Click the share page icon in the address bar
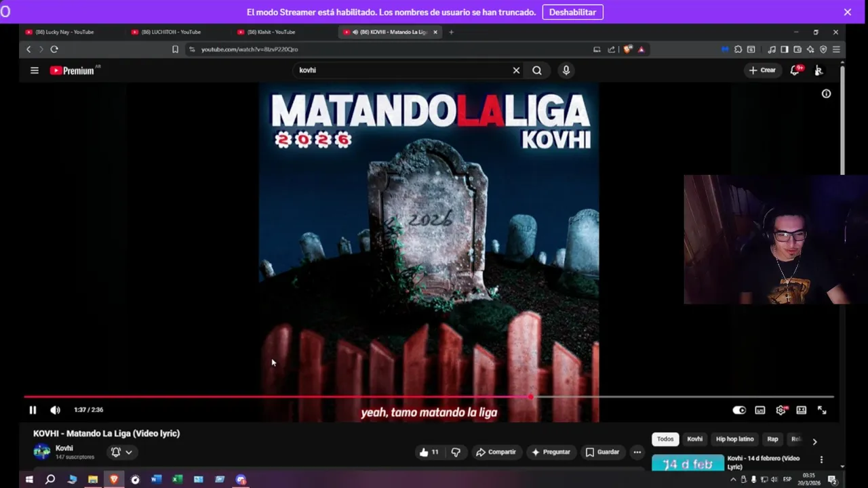Viewport: 868px width, 488px height. pos(611,49)
